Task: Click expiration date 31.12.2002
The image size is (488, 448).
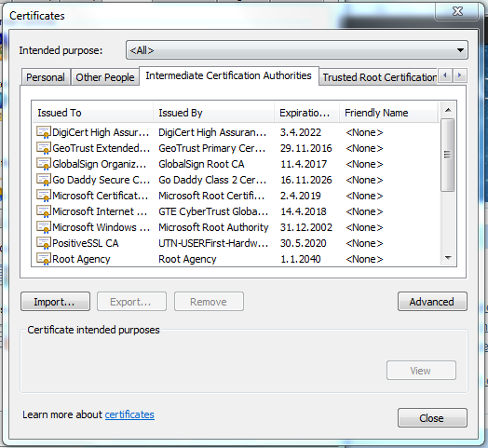Action: click(x=306, y=227)
